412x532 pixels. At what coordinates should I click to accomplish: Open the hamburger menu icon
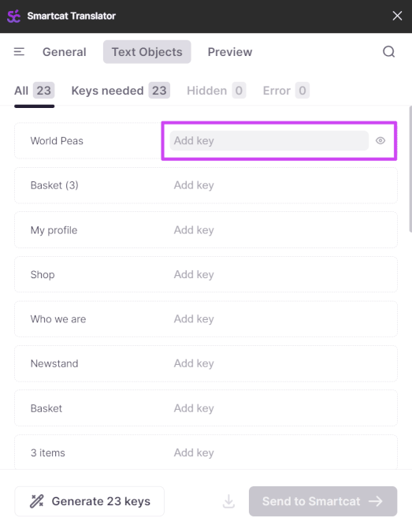pyautogui.click(x=19, y=52)
